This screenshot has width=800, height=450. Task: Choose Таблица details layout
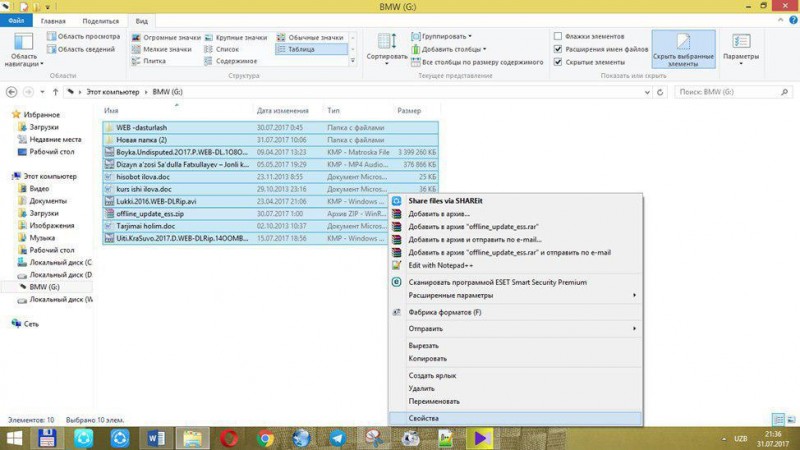(x=311, y=49)
